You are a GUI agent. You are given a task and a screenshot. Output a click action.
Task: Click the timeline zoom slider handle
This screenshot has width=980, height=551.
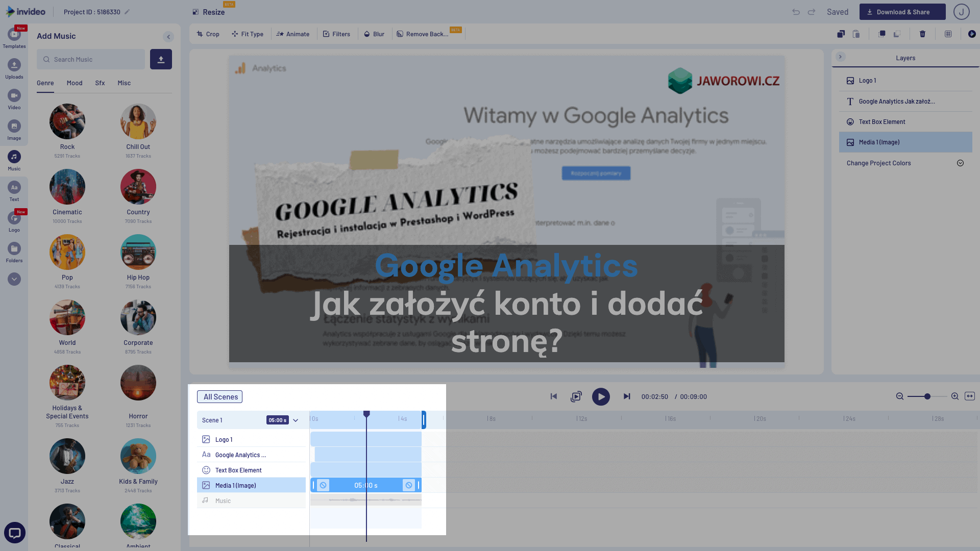[x=927, y=396]
